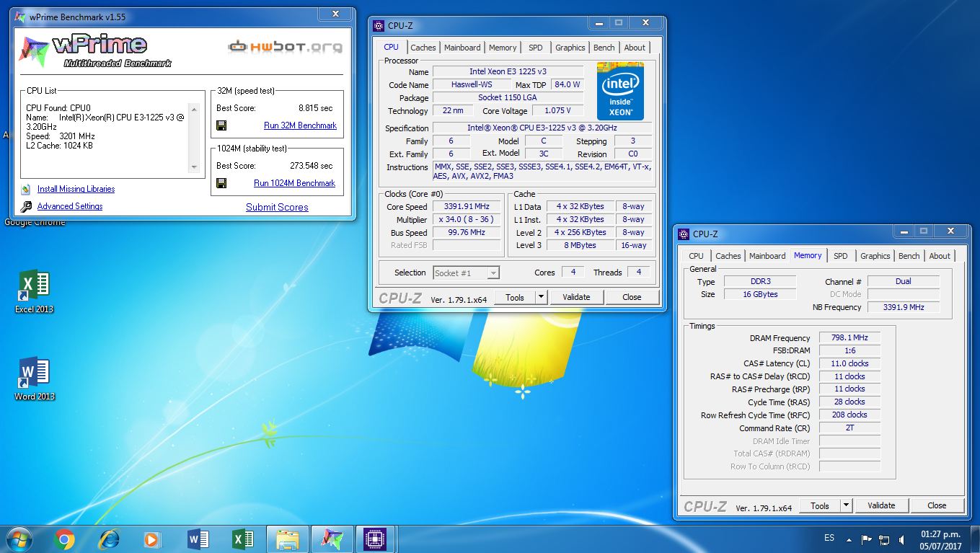Click the CPU List scrollbar down arrow
980x553 pixels.
pyautogui.click(x=193, y=167)
